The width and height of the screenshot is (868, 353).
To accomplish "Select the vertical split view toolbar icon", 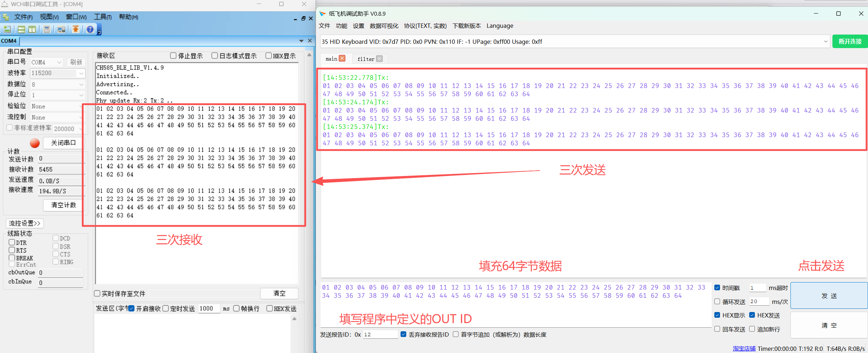I will point(32,29).
